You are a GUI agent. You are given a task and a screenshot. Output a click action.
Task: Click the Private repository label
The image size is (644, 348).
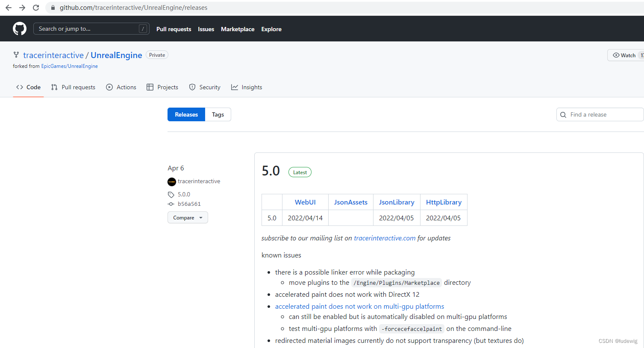click(x=157, y=55)
